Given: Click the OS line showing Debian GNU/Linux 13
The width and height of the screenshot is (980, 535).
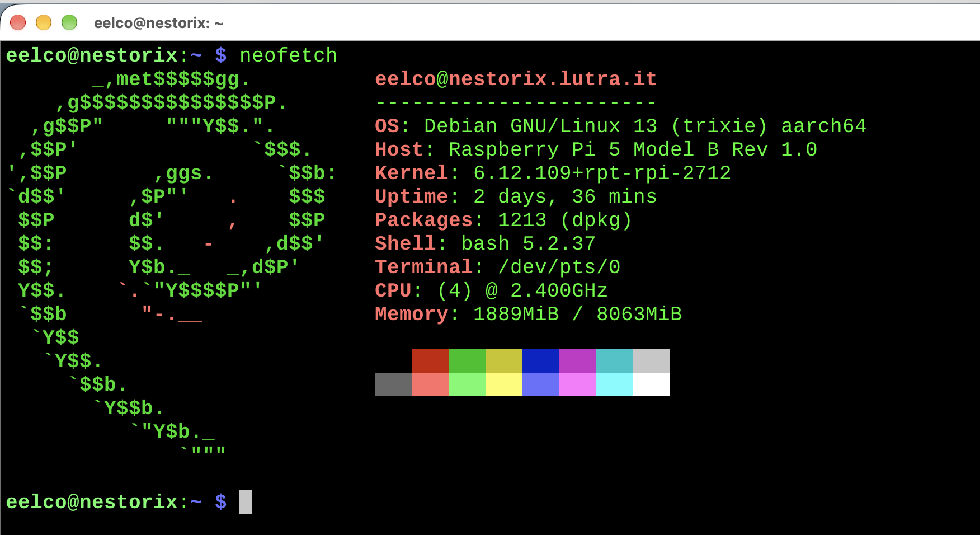Looking at the screenshot, I should [x=620, y=126].
